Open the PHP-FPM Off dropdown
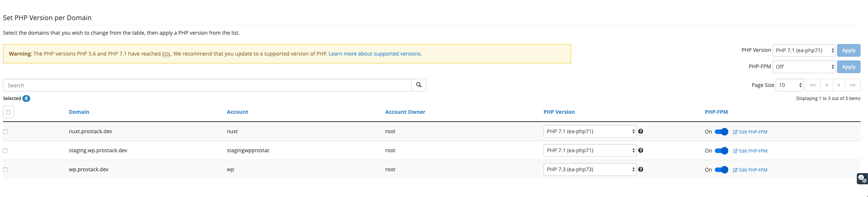 pyautogui.click(x=804, y=67)
